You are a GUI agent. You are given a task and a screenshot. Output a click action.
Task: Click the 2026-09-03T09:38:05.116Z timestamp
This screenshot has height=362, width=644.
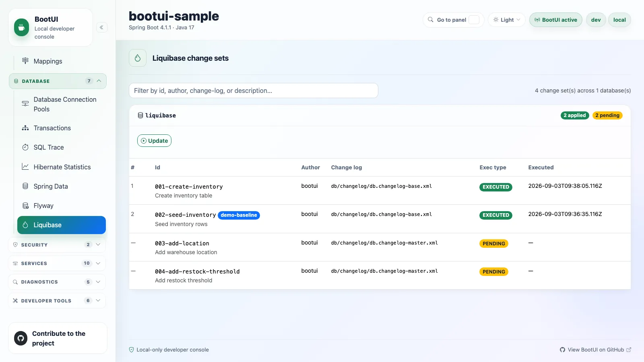[565, 186]
